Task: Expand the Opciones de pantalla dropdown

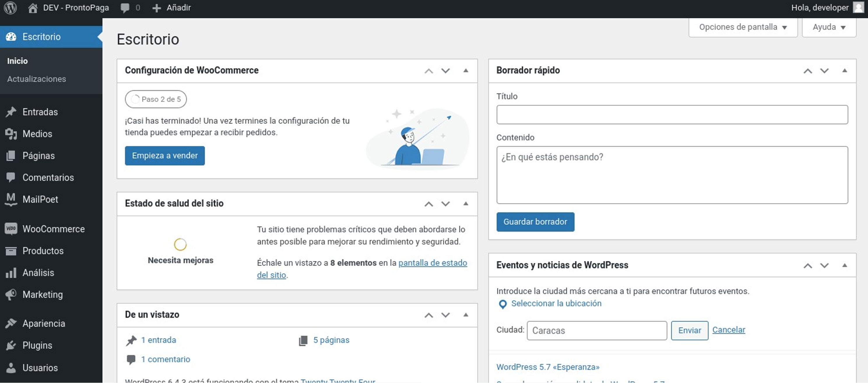Action: click(x=743, y=27)
